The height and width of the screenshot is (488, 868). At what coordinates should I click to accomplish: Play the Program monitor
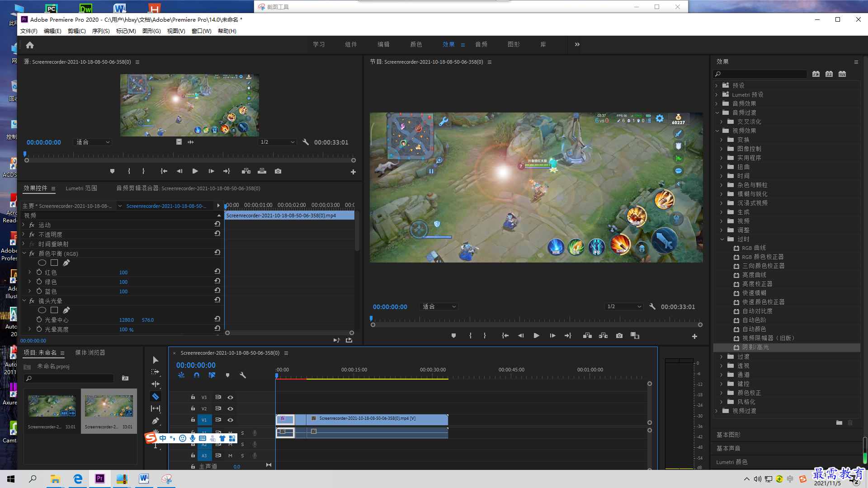tap(536, 336)
